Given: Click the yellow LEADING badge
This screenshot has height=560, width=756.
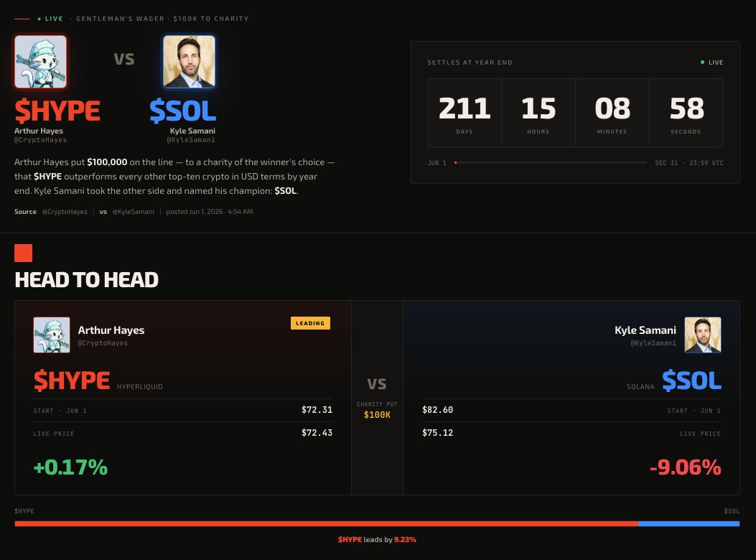Looking at the screenshot, I should click(x=310, y=323).
